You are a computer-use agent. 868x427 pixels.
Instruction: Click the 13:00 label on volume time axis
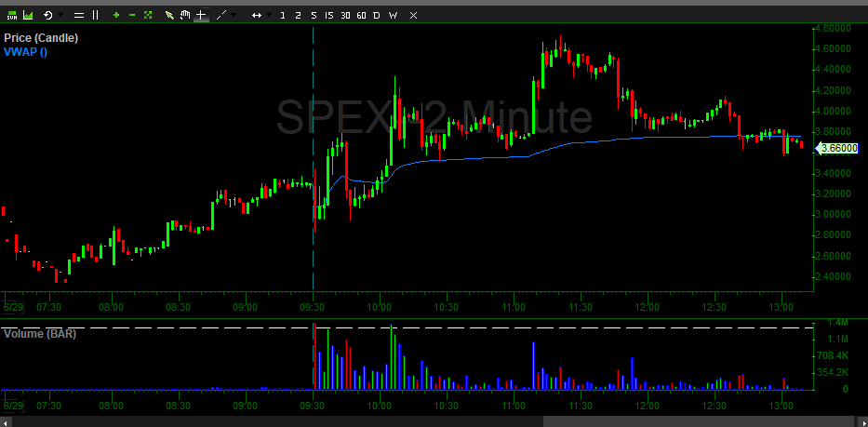pyautogui.click(x=781, y=407)
